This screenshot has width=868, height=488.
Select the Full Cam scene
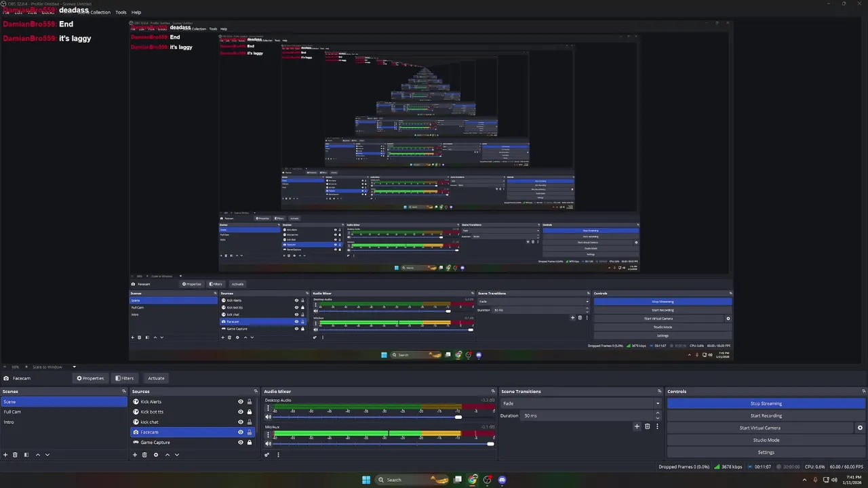[x=64, y=412]
